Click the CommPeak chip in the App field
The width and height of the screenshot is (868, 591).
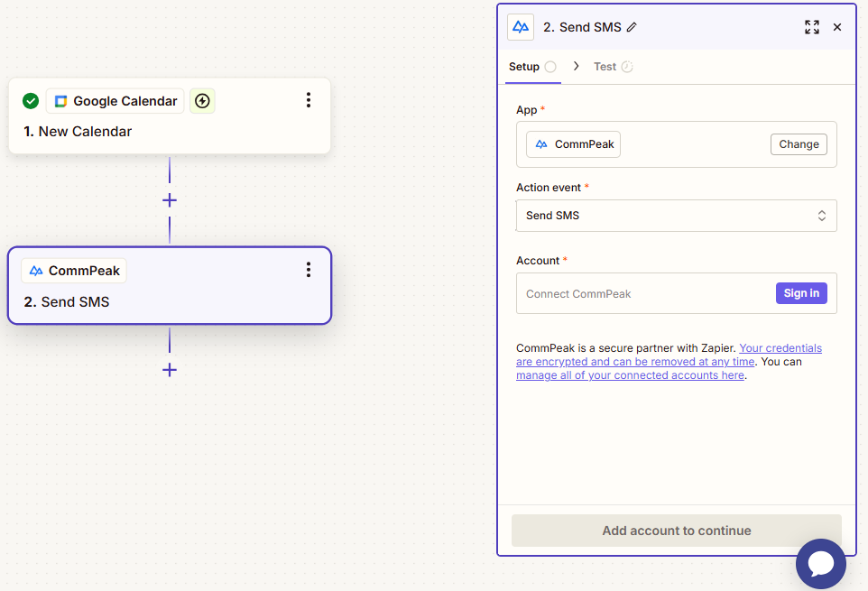click(573, 144)
